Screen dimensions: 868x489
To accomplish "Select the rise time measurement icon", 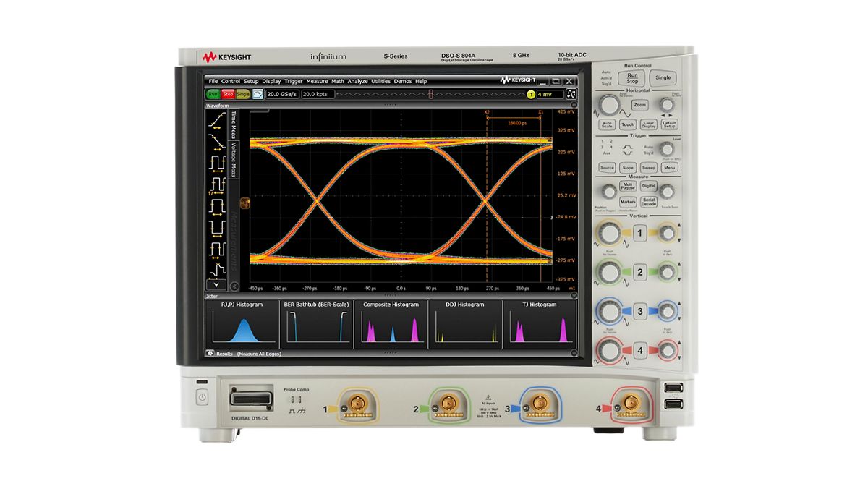I will click(x=216, y=119).
